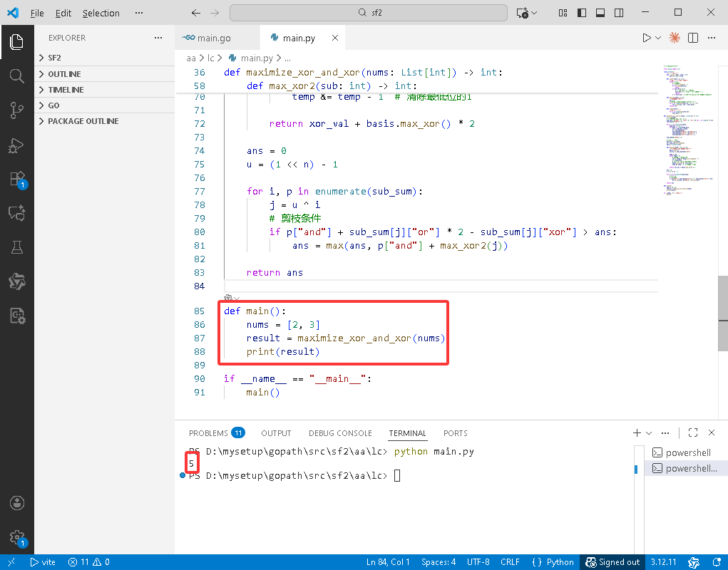Switch to the DEBUG CONSOLE tab
The image size is (728, 570).
[340, 432]
